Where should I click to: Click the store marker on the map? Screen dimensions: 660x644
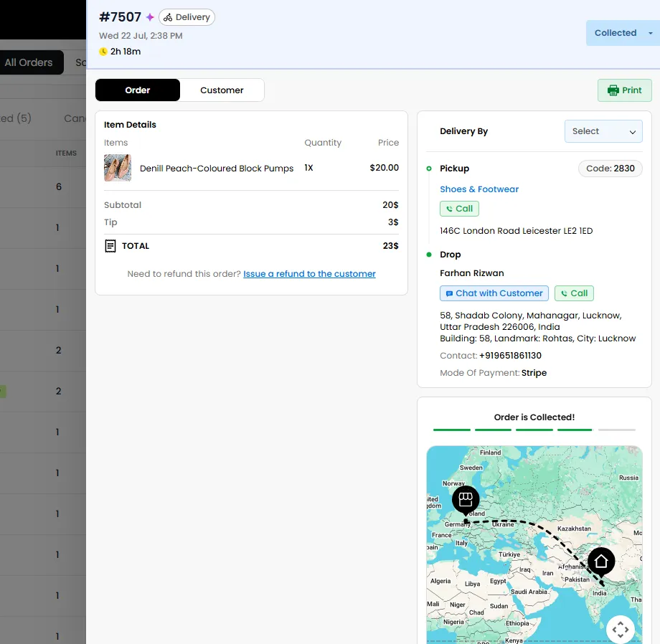point(466,500)
